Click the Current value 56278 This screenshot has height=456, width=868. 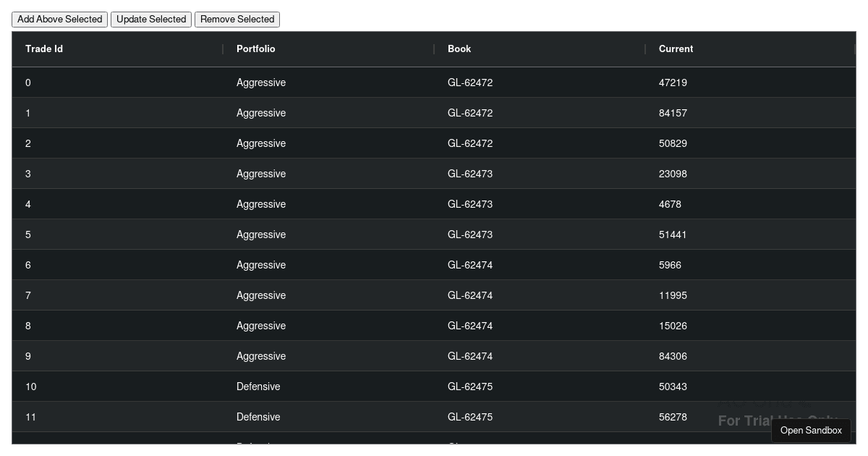673,417
